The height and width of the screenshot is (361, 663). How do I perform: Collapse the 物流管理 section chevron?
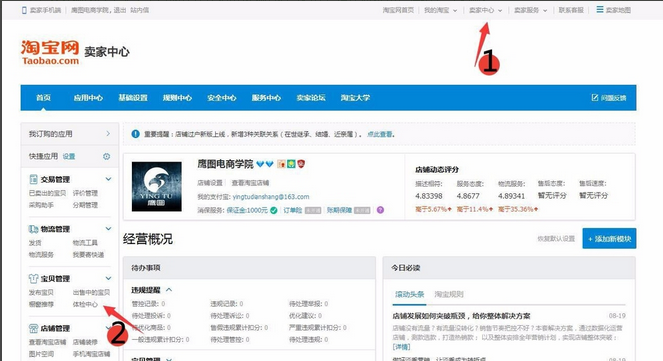pos(108,229)
